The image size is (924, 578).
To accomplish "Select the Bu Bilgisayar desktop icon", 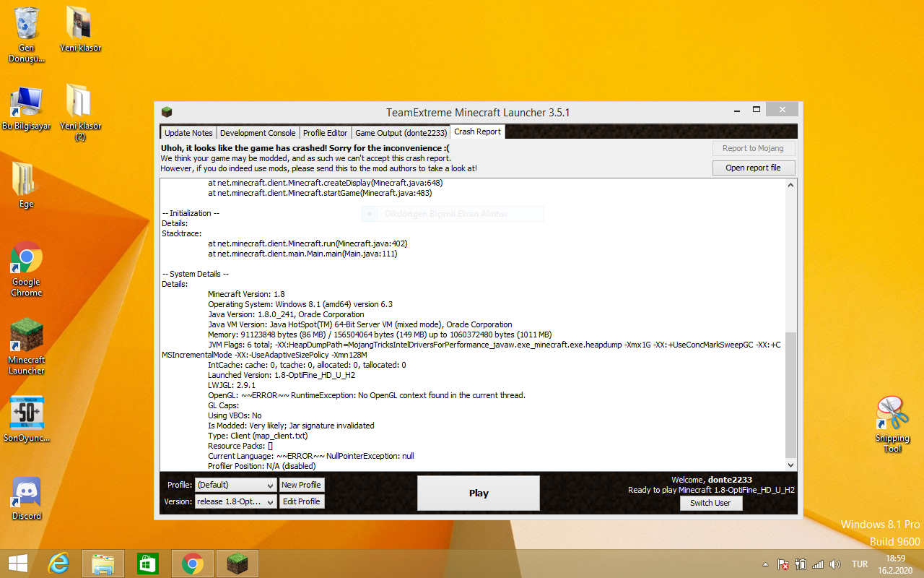I will point(27,108).
